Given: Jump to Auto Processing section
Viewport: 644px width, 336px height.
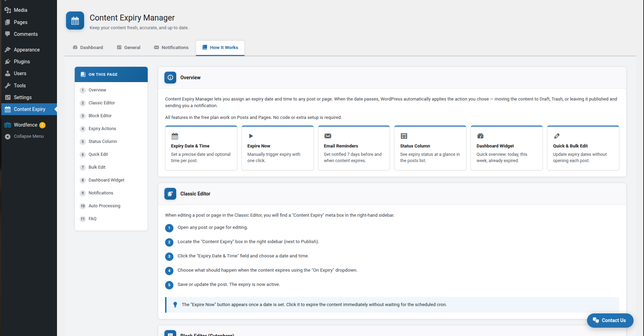Looking at the screenshot, I should click(x=111, y=206).
